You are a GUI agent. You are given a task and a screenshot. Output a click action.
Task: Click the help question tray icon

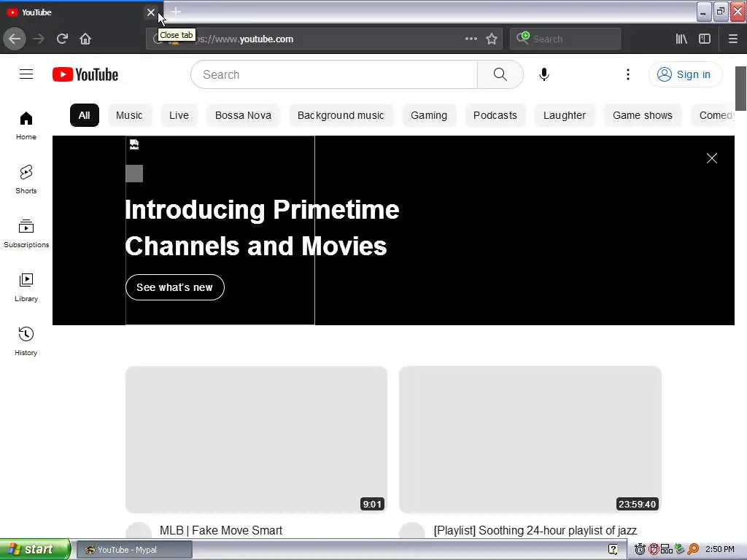coord(613,550)
